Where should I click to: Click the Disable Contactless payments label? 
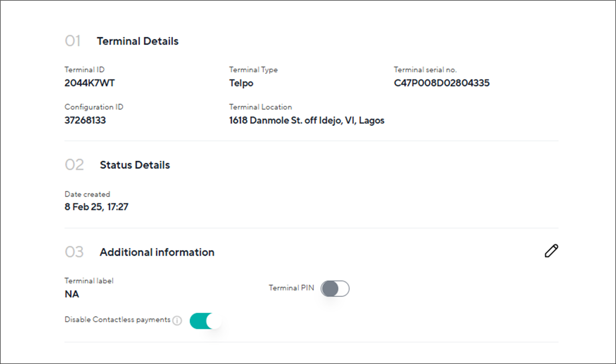(117, 319)
